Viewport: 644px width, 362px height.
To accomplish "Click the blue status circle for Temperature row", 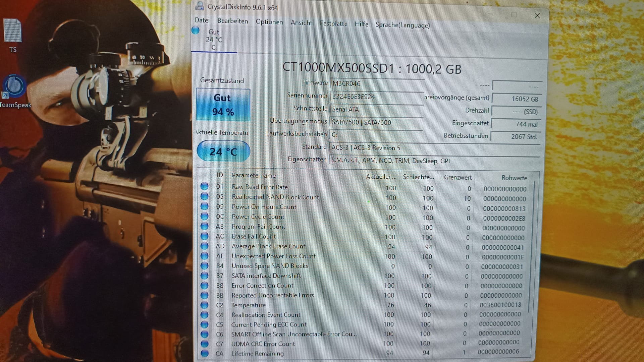I will (204, 305).
